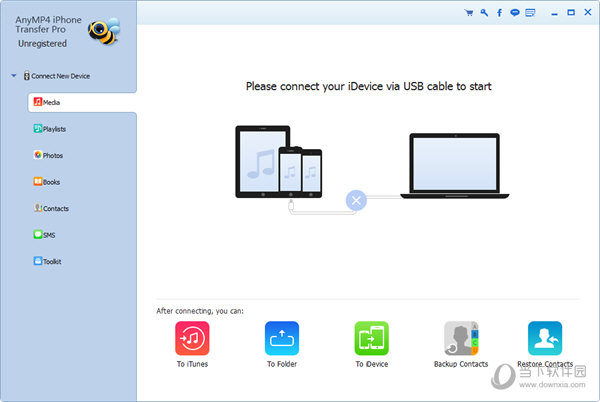Image resolution: width=600 pixels, height=402 pixels.
Task: Click the To iTunes icon
Action: (x=192, y=338)
